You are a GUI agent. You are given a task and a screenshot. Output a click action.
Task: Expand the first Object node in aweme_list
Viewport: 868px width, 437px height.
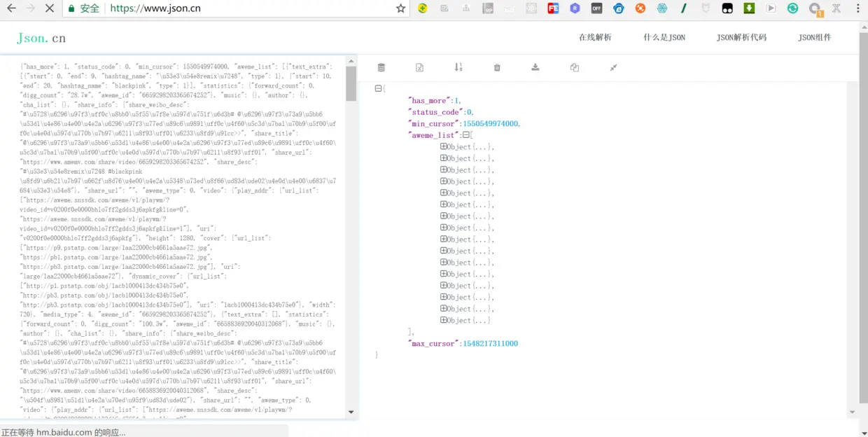tap(444, 146)
